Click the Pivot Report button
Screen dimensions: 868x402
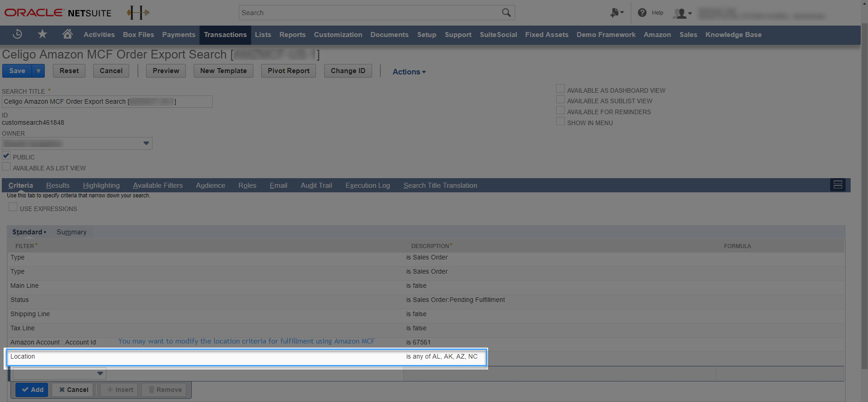(289, 71)
